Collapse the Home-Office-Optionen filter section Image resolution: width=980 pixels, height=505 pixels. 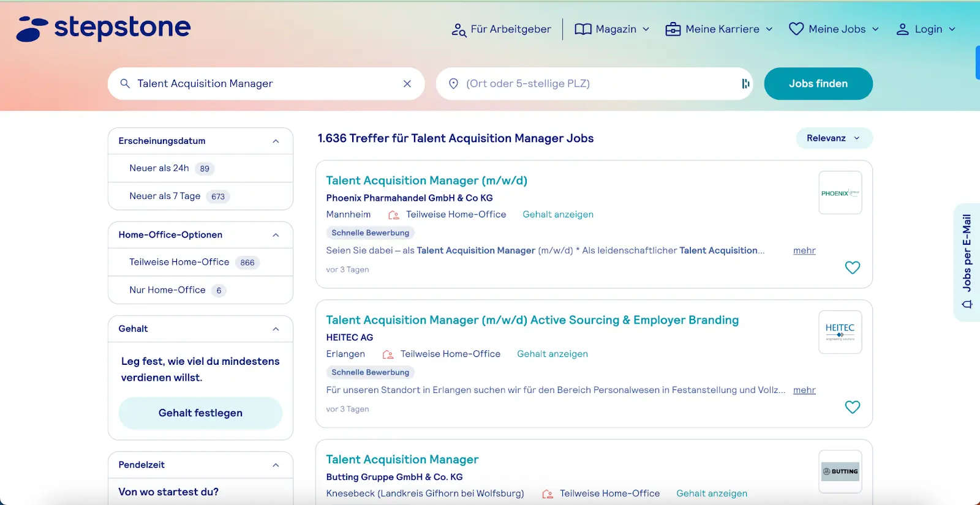(276, 235)
